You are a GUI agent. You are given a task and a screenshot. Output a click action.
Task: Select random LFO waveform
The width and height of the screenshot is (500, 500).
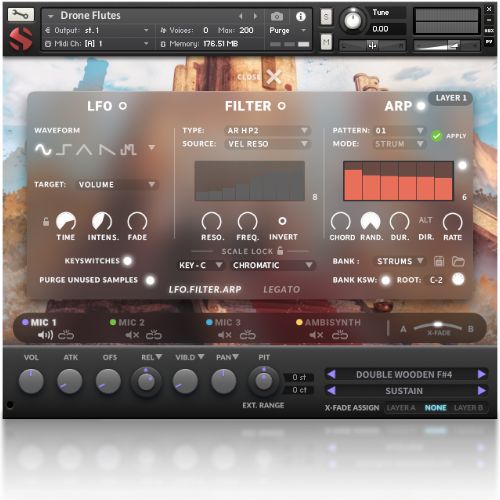coord(128,150)
